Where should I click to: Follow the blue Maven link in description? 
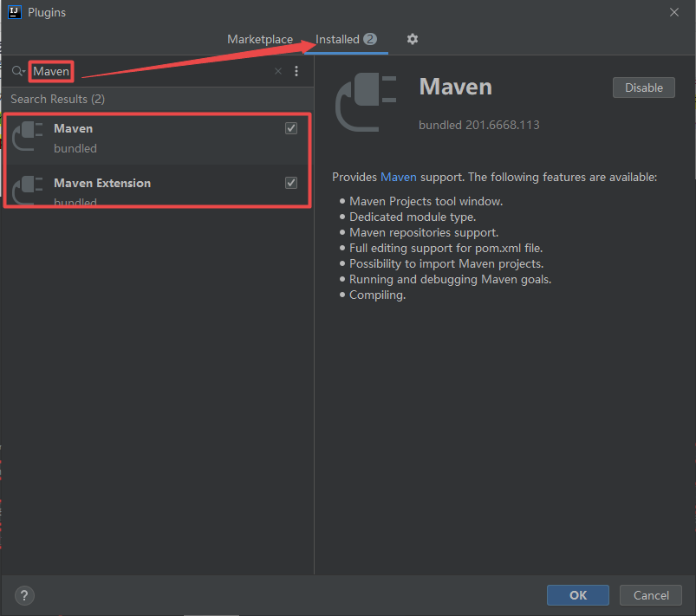[x=398, y=177]
